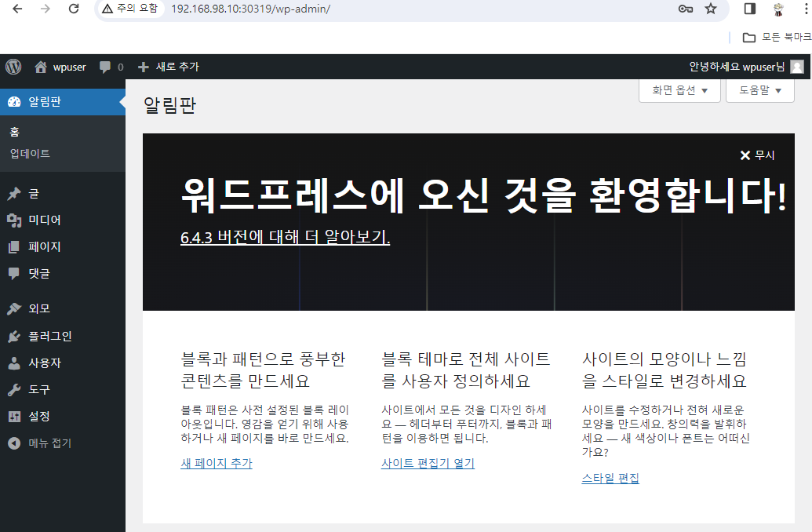The image size is (812, 532).
Task: Click the pushpin icon beside 글
Action: [x=14, y=194]
